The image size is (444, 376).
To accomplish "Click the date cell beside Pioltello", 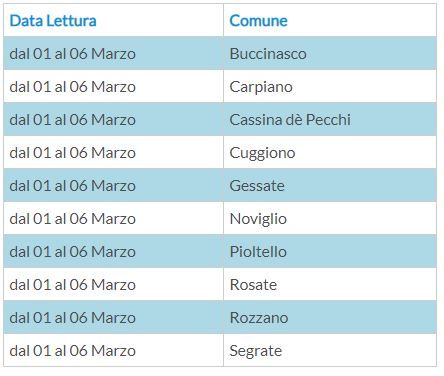I will point(113,251).
